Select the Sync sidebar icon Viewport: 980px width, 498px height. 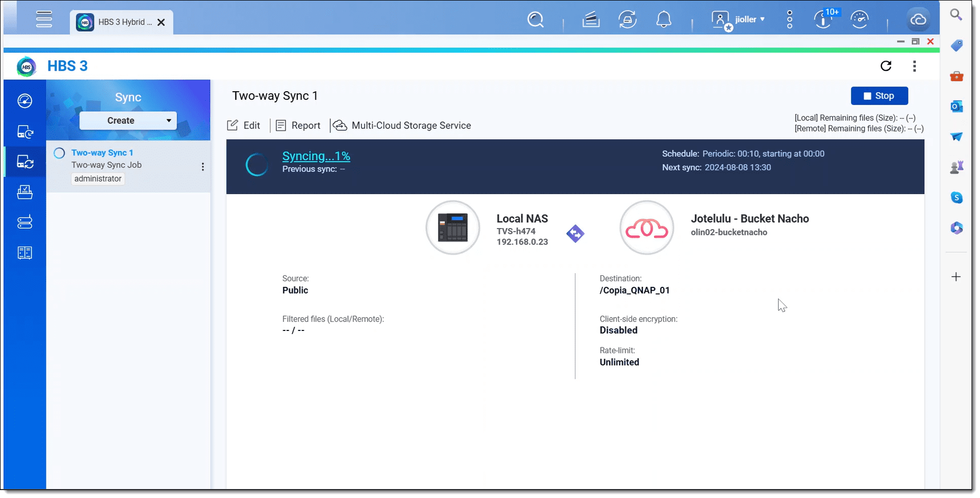tap(25, 162)
